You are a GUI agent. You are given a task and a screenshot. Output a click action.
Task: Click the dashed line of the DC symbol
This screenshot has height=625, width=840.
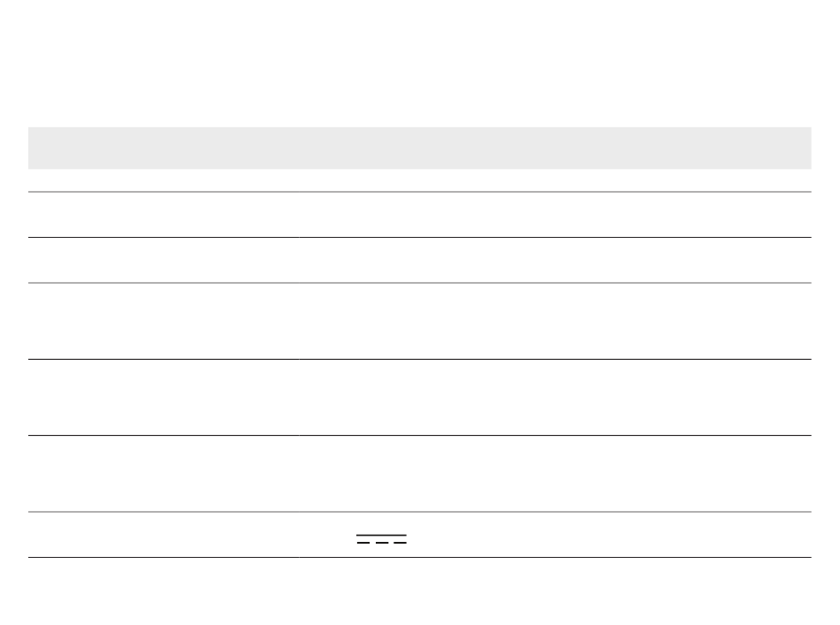click(381, 543)
